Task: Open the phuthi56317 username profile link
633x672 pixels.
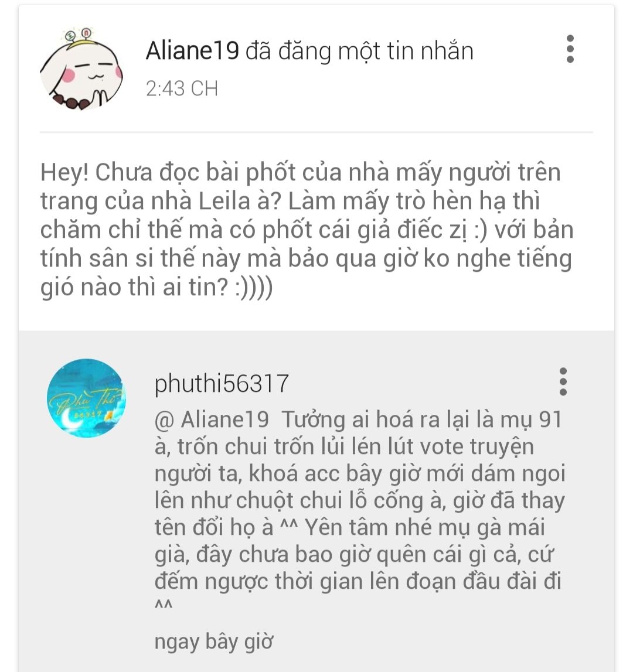Action: coord(222,384)
